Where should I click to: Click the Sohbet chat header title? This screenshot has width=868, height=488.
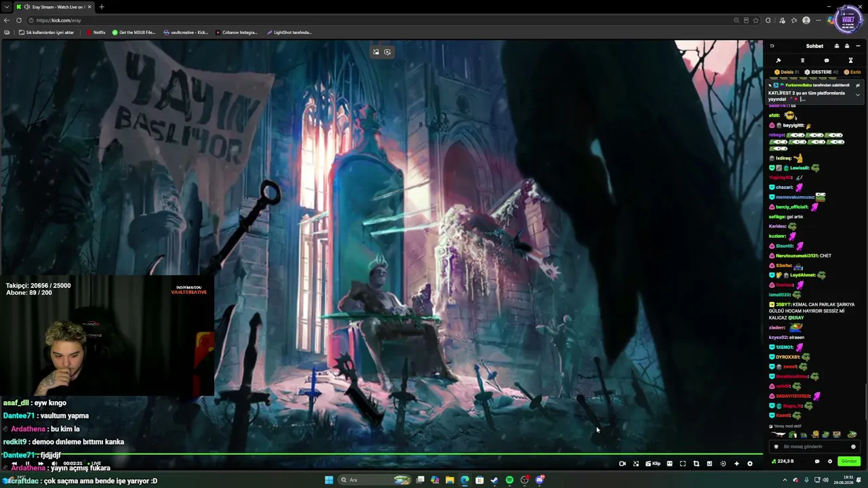(x=814, y=46)
